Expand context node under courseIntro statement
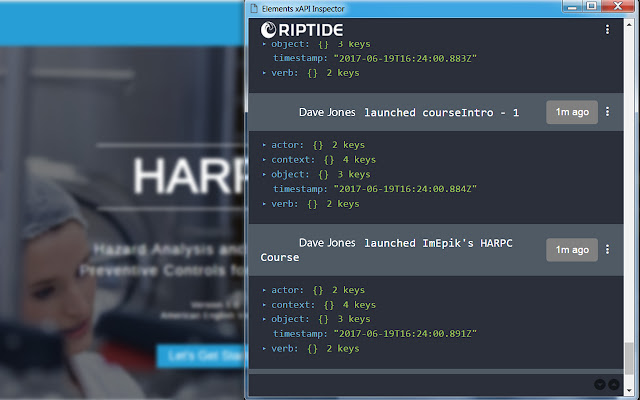 point(264,160)
